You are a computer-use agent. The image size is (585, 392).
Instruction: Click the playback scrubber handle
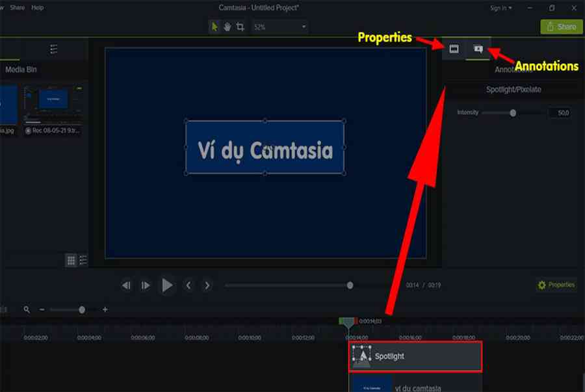click(350, 285)
